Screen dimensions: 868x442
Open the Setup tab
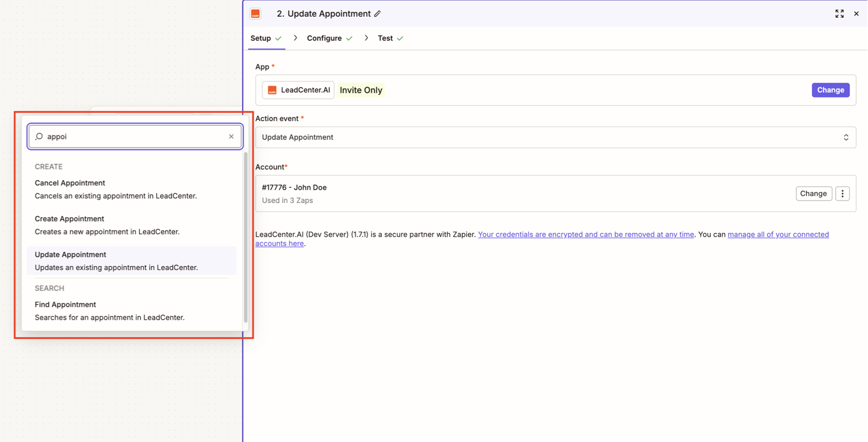pyautogui.click(x=266, y=38)
